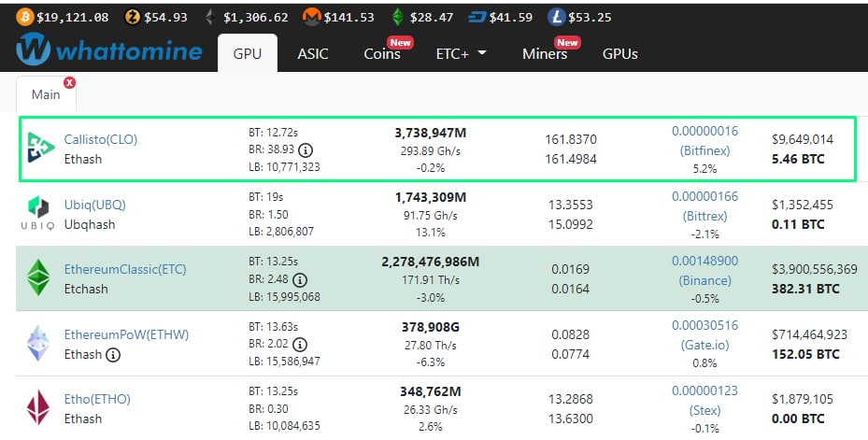868x440 pixels.
Task: Click the $53.25 Litecoin price
Action: coord(591,17)
